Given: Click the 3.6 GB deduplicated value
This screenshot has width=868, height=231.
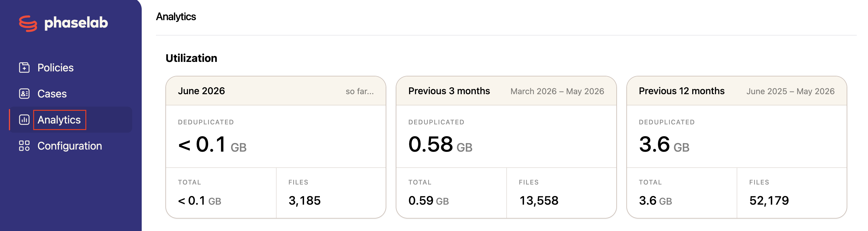Looking at the screenshot, I should click(x=664, y=145).
